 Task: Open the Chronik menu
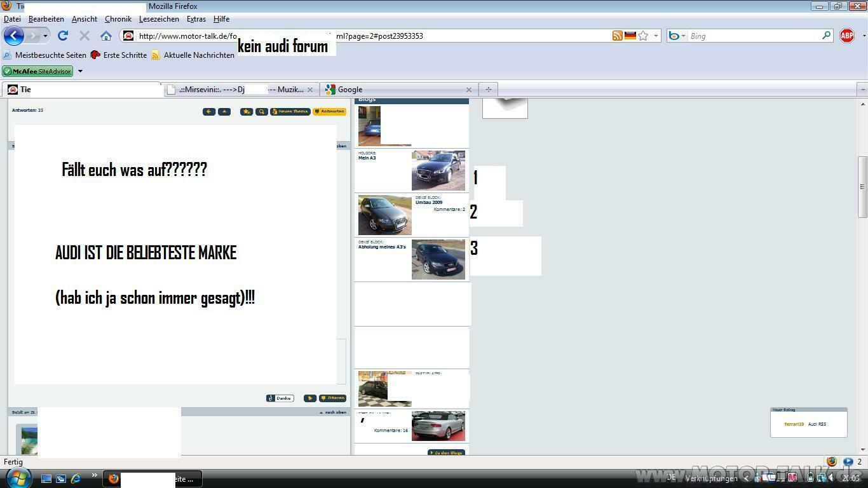coord(118,19)
